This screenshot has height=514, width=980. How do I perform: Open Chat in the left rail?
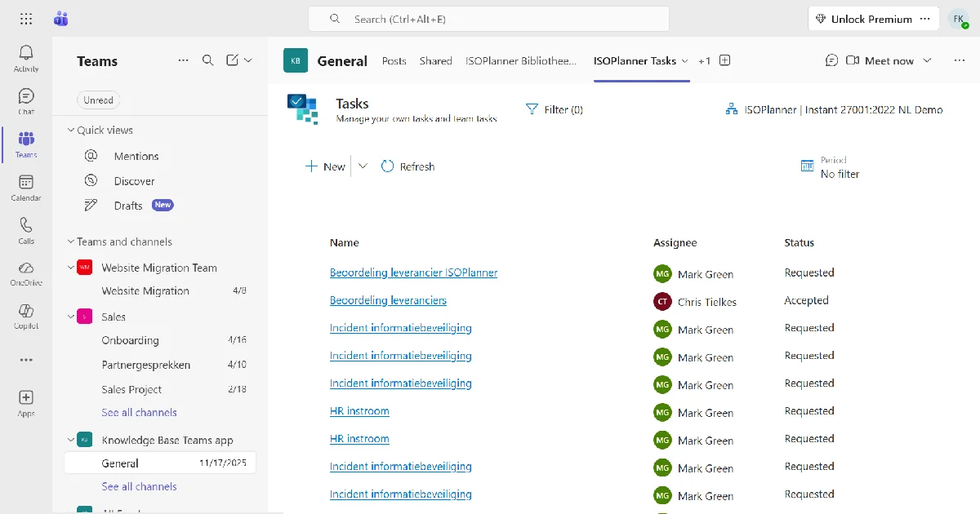(x=26, y=101)
